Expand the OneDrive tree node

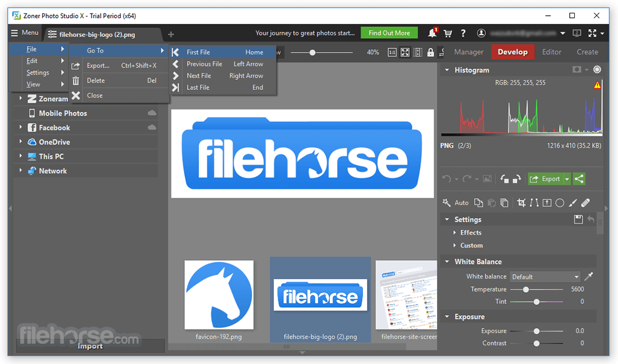point(20,142)
